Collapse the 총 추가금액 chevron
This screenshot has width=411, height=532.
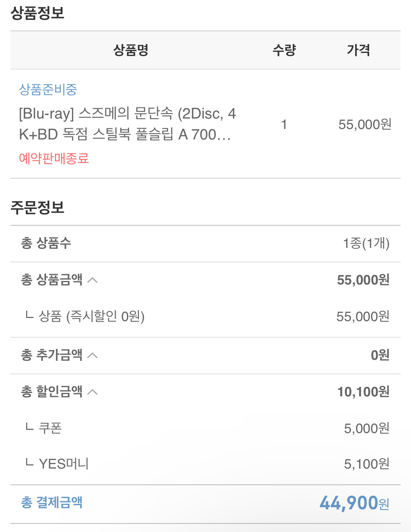click(x=92, y=355)
